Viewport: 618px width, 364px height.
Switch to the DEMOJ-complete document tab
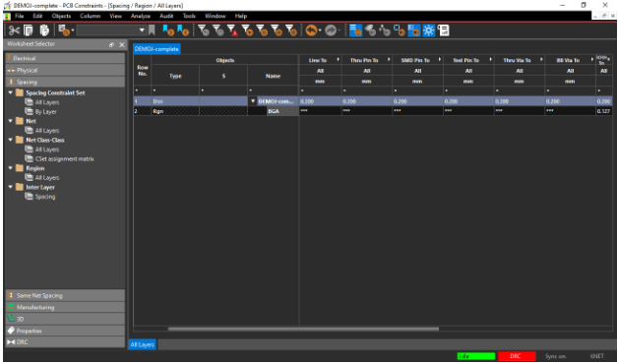156,49
